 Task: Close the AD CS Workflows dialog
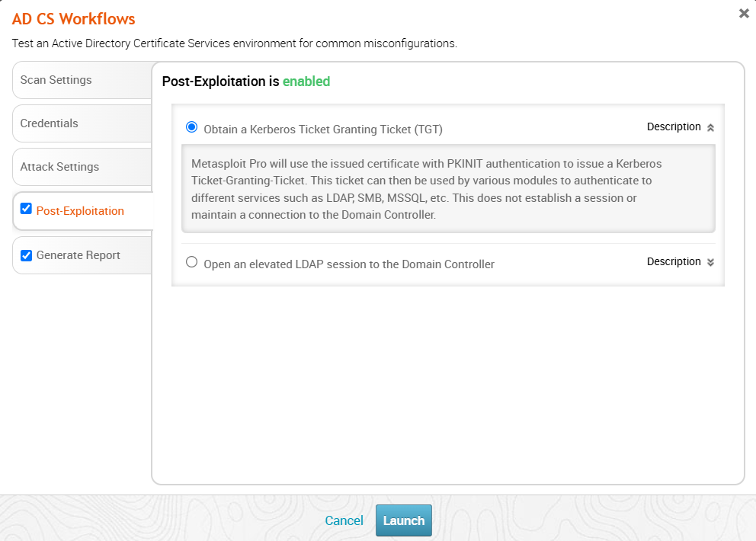pos(744,13)
